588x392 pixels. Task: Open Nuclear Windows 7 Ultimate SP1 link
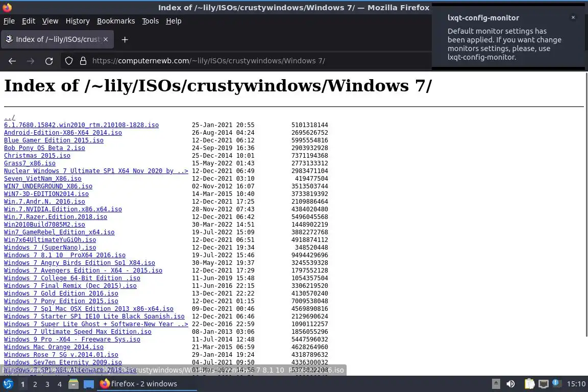point(96,170)
